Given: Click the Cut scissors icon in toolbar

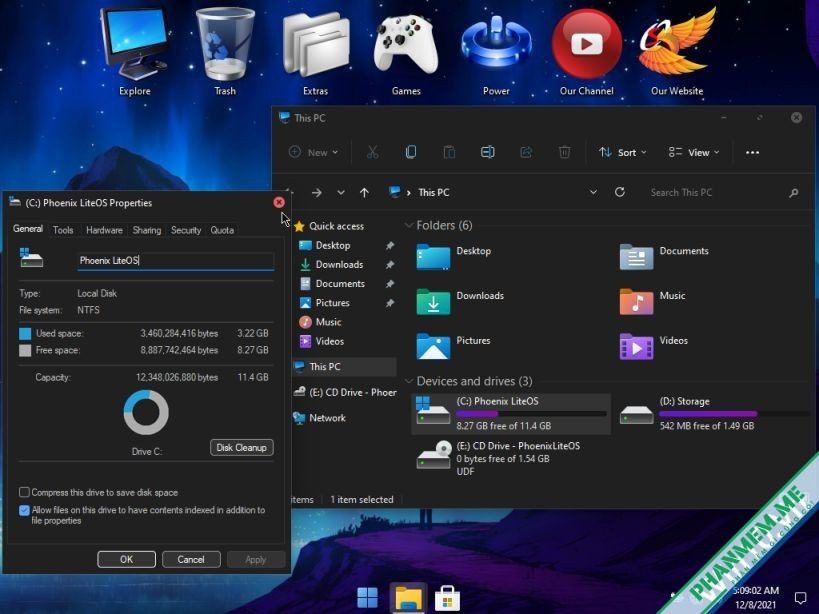Looking at the screenshot, I should tap(372, 152).
